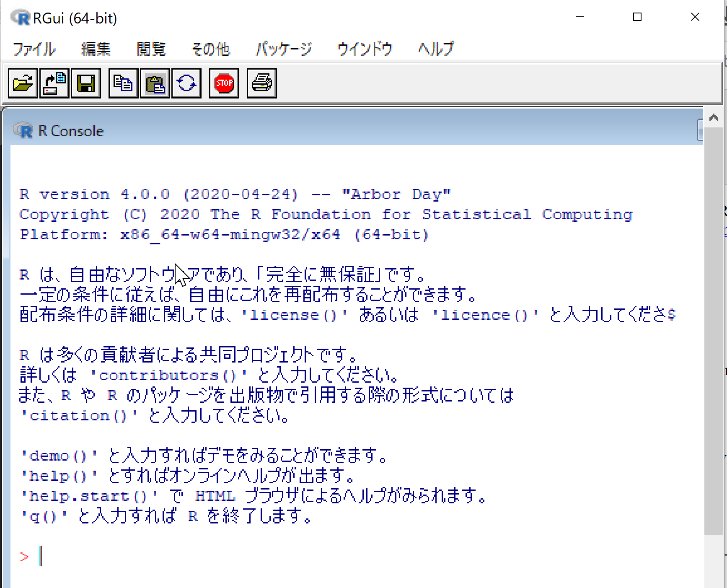
Task: Minimize the RGui window
Action: point(580,17)
